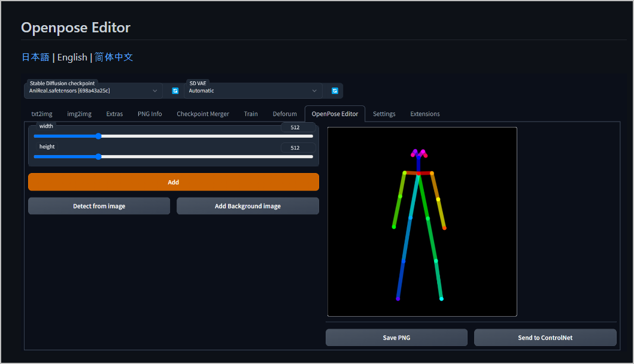This screenshot has width=634, height=364.
Task: Open the Settings tab
Action: (384, 113)
